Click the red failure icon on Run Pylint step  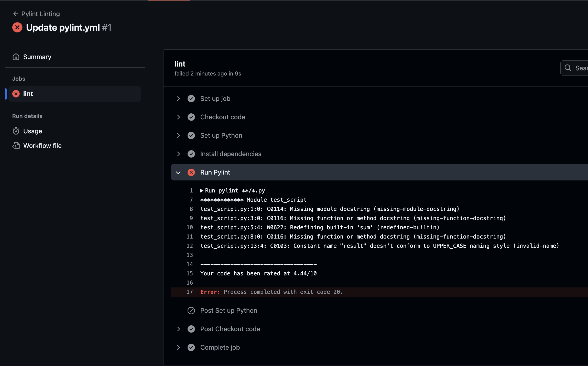[191, 172]
